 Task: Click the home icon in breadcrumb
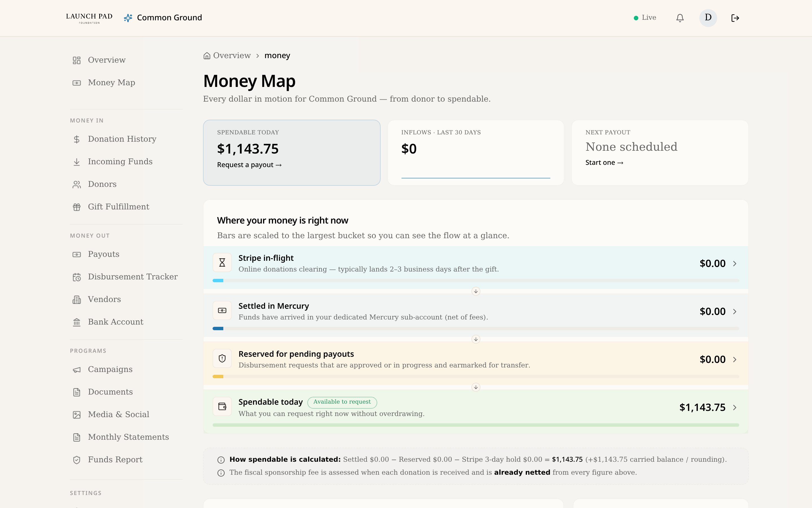click(x=207, y=56)
